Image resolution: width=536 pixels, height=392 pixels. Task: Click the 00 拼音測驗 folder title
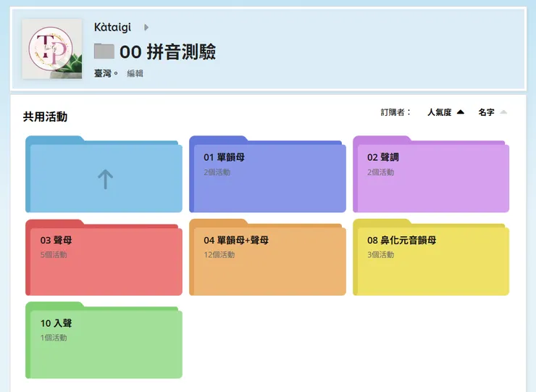coord(167,51)
